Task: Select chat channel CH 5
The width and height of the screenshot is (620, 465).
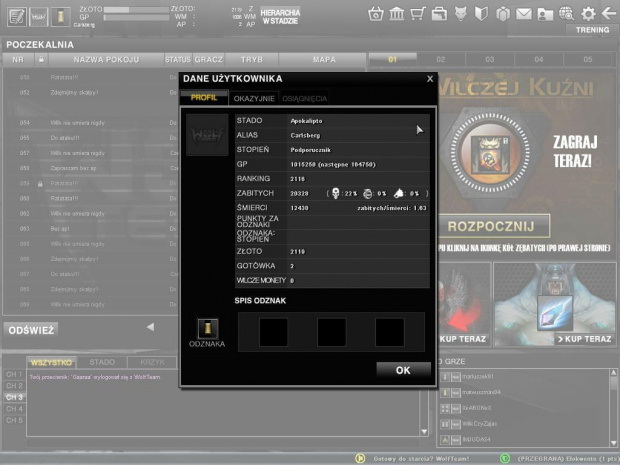Action: tap(14, 420)
